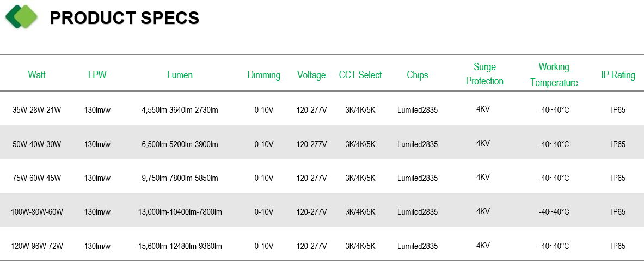This screenshot has height=262, width=644.
Task: Click the 9,750lm-7800lm-5850lm lumen value
Action: pos(180,178)
